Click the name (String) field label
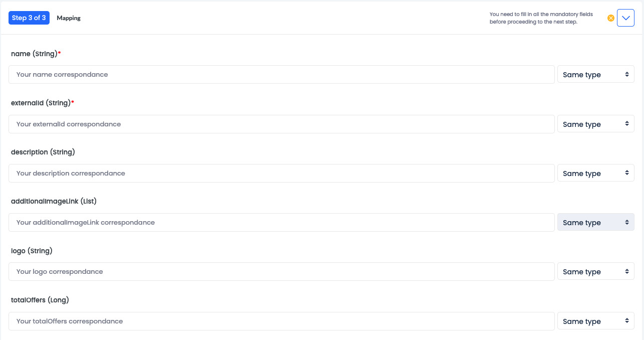The height and width of the screenshot is (340, 644). [x=35, y=54]
